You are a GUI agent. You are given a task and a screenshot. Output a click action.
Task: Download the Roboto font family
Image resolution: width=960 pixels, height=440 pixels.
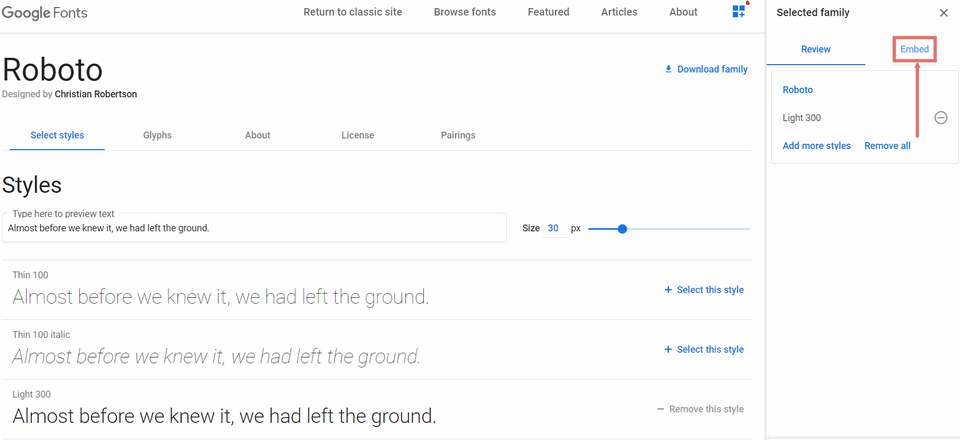[706, 69]
